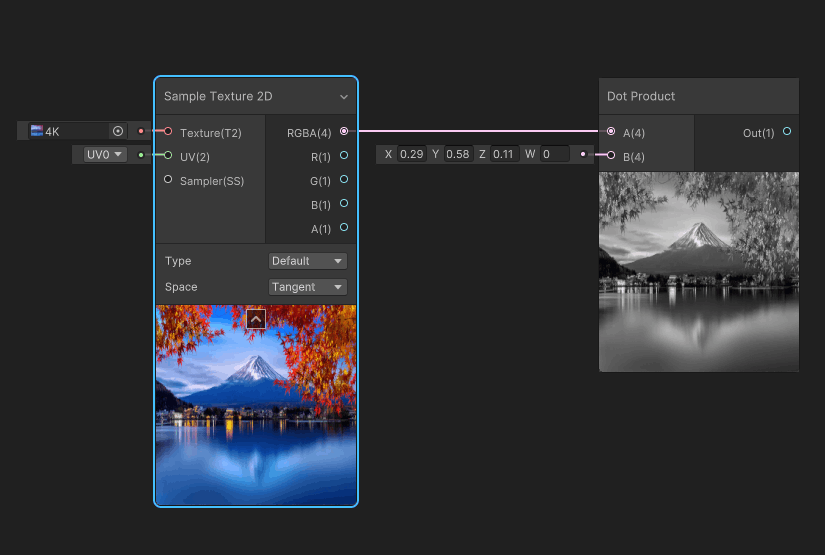Click the green edge dot of UV0 slot
The width and height of the screenshot is (825, 555).
coord(140,155)
